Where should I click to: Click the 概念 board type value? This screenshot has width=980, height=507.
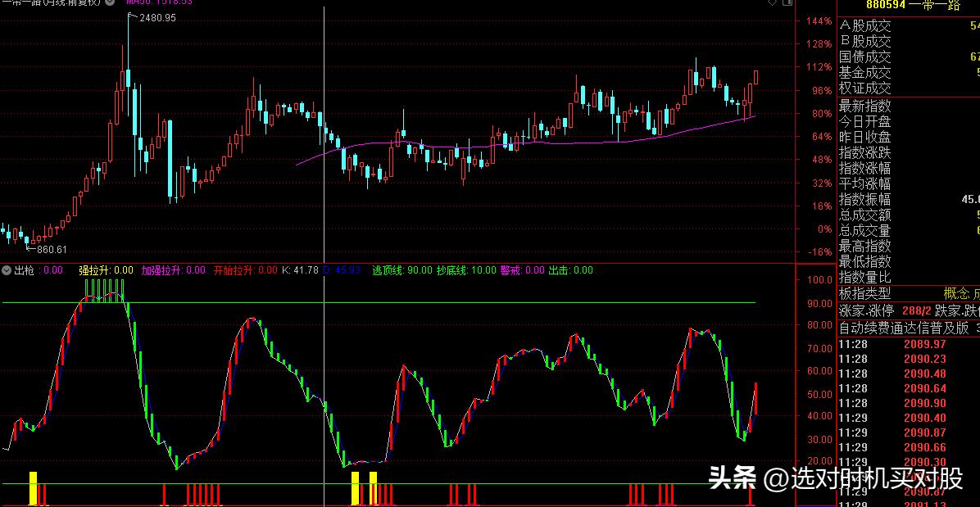click(956, 293)
